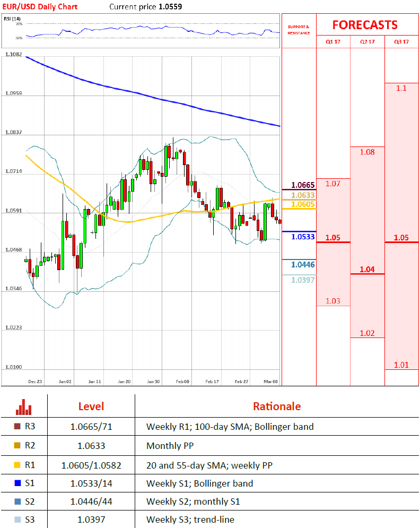Click the 'Feb 17' date axis label
Viewport: 420px width, 528px height.
(x=212, y=382)
